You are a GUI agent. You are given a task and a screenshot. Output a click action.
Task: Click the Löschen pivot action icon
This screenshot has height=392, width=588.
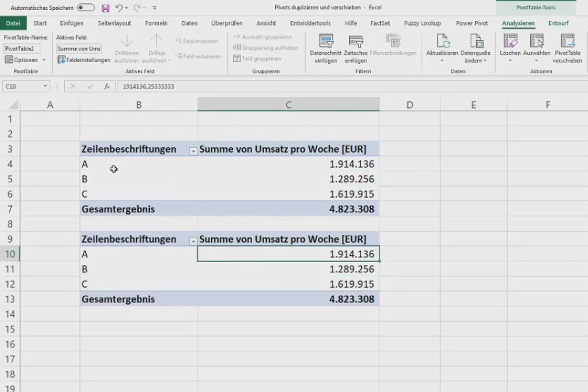510,41
